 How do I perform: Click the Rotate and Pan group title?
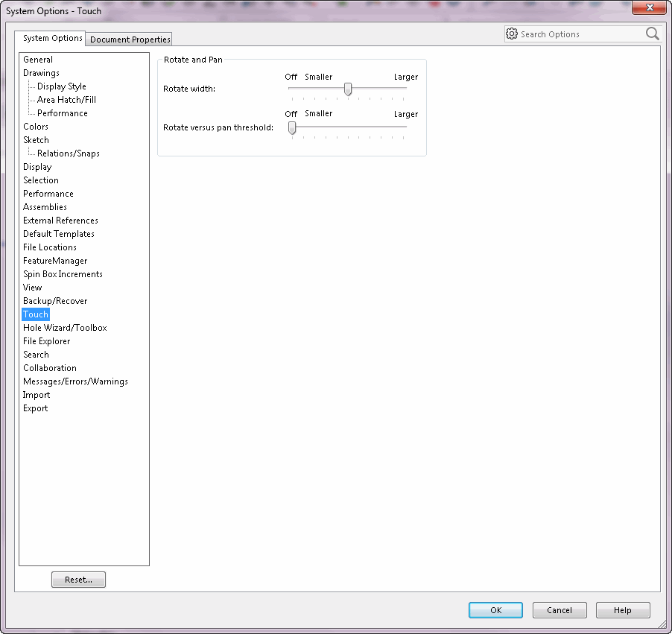tap(193, 60)
